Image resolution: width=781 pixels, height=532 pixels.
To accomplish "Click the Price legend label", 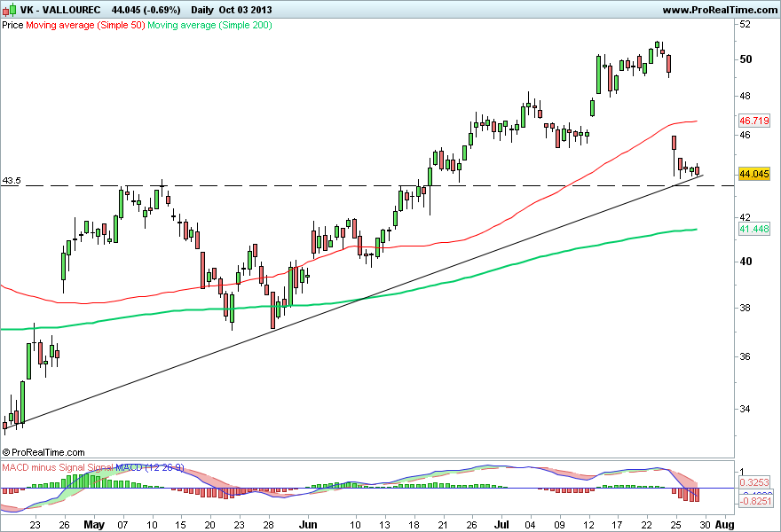I will tap(12, 25).
